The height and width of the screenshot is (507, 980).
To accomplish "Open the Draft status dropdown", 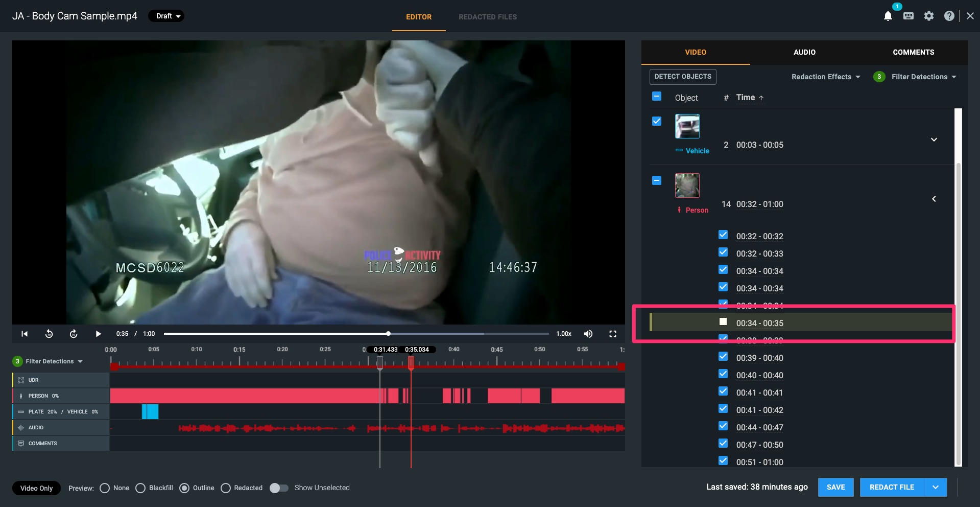I will coord(165,16).
